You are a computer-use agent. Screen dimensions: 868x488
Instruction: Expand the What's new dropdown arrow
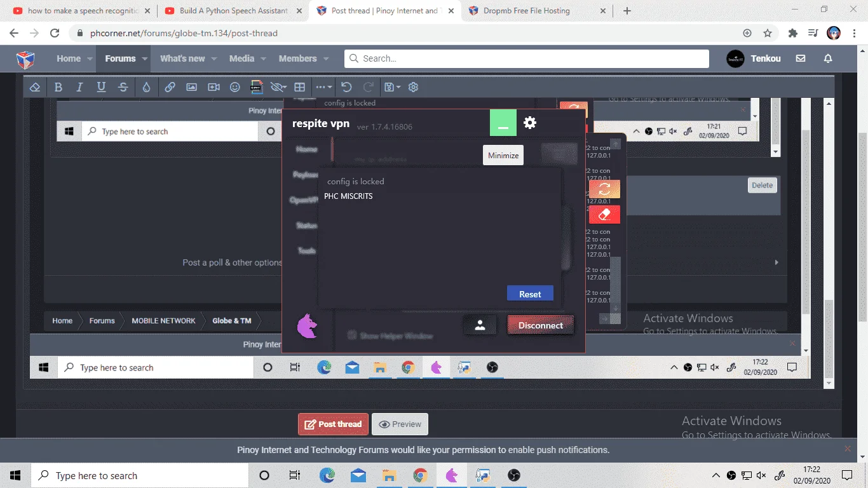pyautogui.click(x=214, y=58)
